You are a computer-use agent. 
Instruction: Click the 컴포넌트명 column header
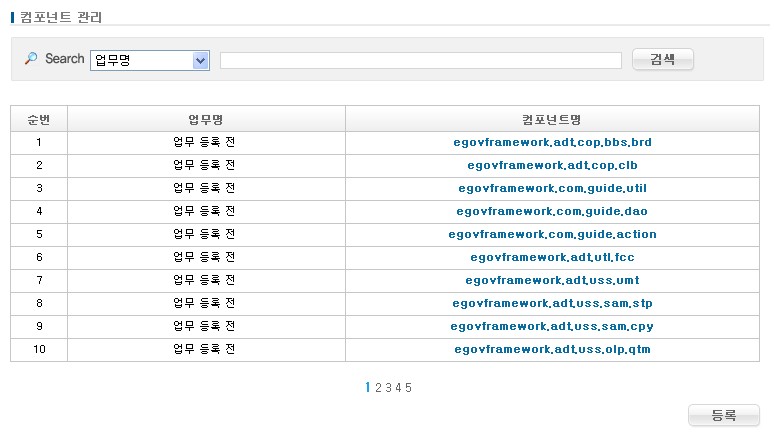pos(552,120)
